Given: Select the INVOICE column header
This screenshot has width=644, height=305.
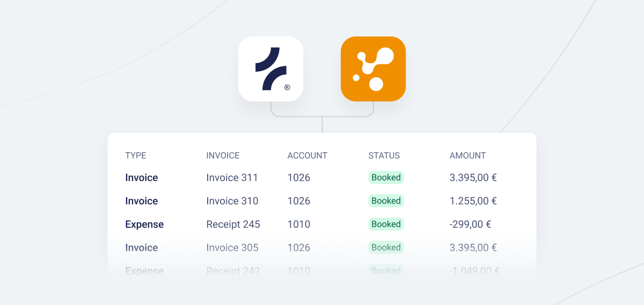Looking at the screenshot, I should 223,155.
